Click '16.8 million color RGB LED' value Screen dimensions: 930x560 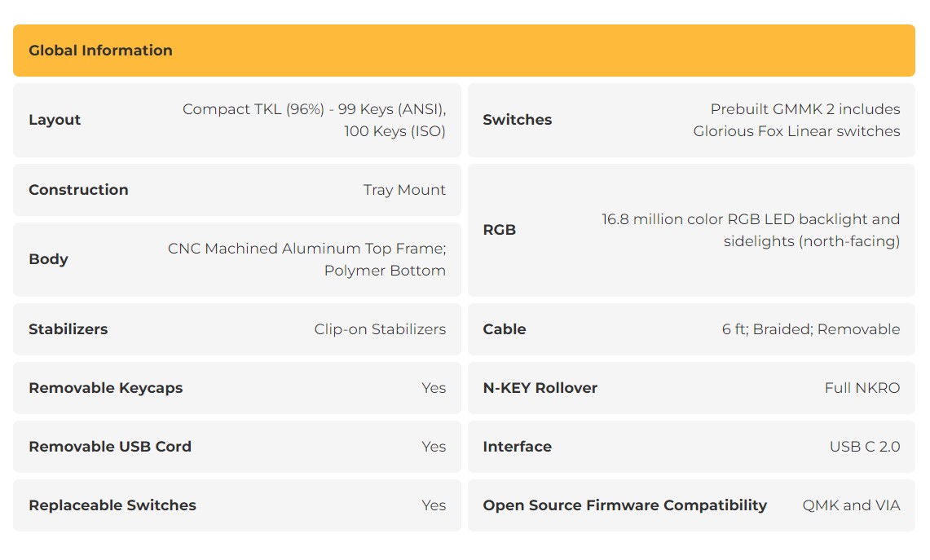751,230
